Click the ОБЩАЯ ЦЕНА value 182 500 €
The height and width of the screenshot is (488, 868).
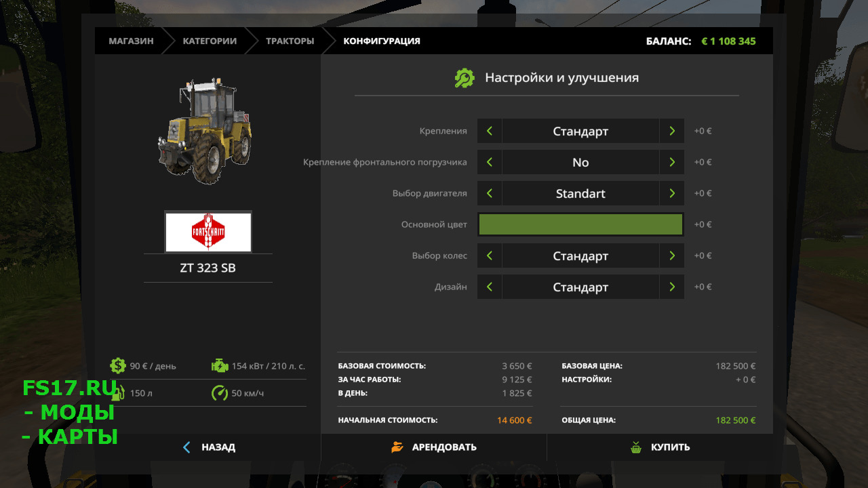point(736,420)
